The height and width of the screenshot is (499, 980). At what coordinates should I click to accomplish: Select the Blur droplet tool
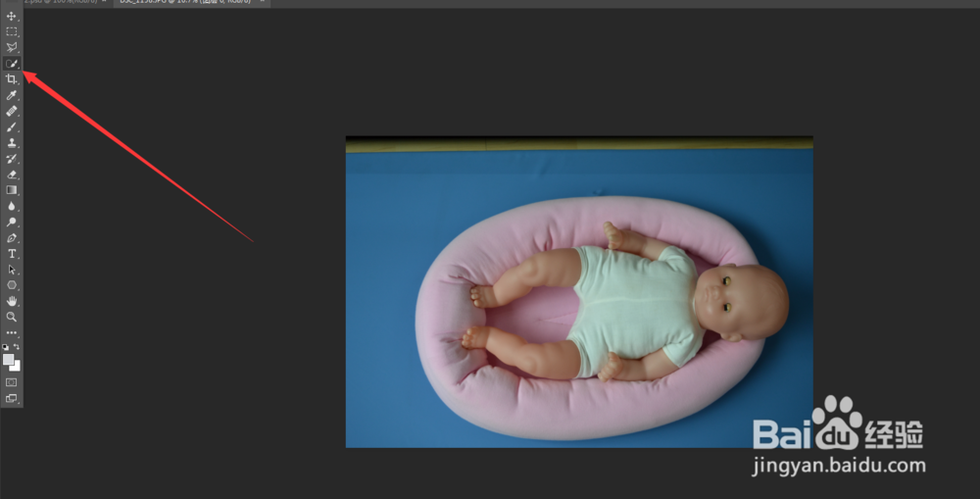[x=11, y=206]
